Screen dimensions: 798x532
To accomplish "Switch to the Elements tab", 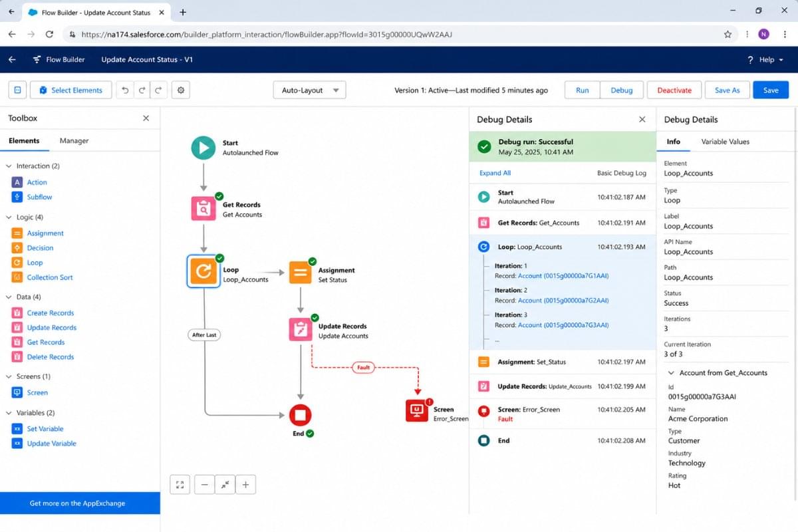I will point(24,141).
